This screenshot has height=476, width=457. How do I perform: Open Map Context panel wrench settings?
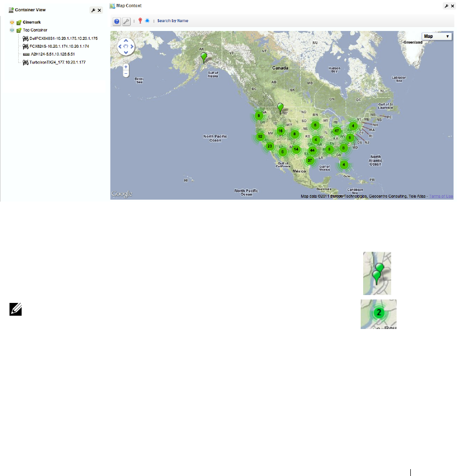(x=446, y=6)
